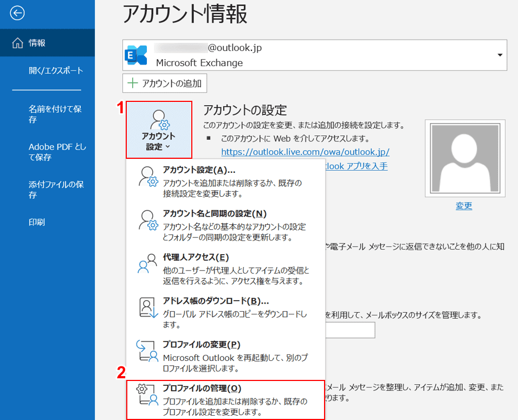Select アカウント設定(A)... menu entry
Image resolution: width=518 pixels, height=420 pixels.
225,182
